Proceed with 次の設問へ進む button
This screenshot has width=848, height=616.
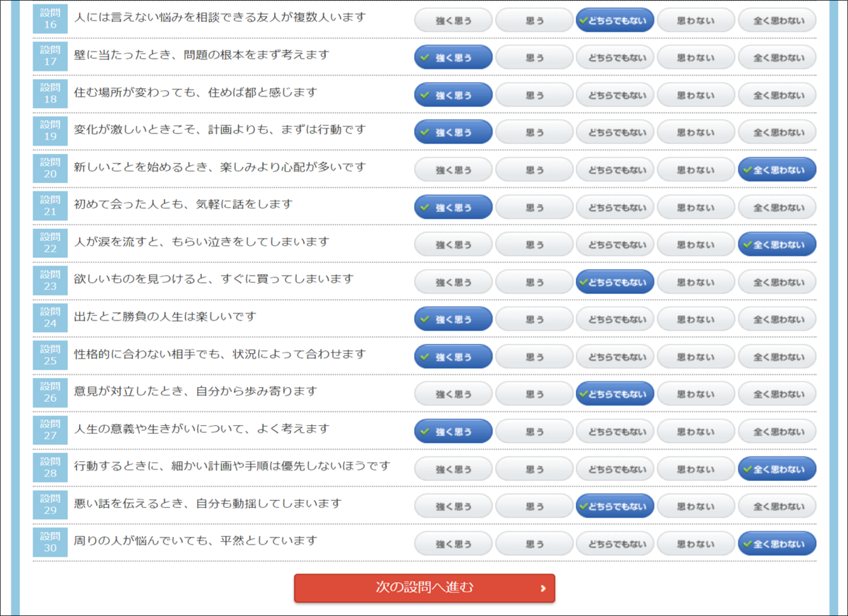(425, 588)
